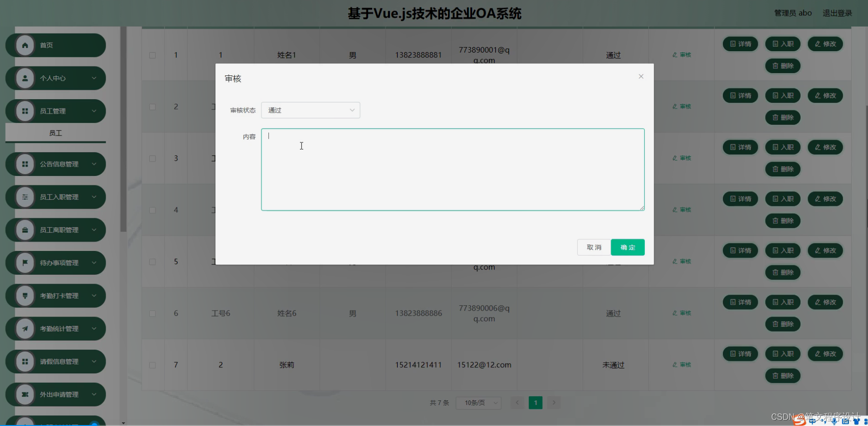This screenshot has height=426, width=868.
Task: Tick the checkbox beside 张莉
Action: click(152, 365)
